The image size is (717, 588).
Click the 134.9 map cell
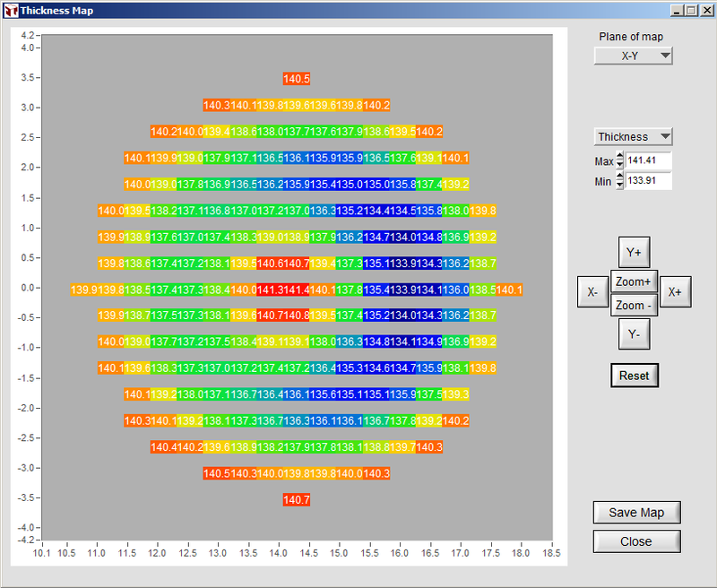[429, 342]
